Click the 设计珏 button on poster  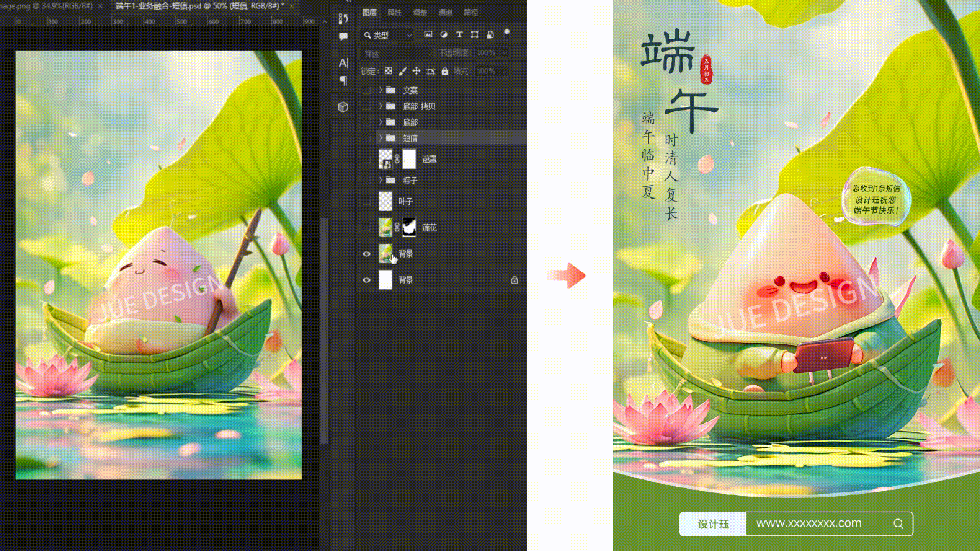pyautogui.click(x=713, y=524)
